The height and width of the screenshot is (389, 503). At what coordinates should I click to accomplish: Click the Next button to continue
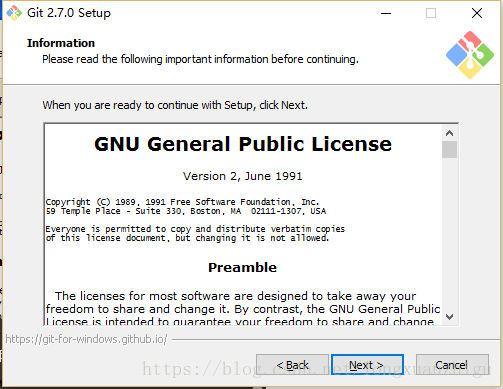click(x=367, y=365)
